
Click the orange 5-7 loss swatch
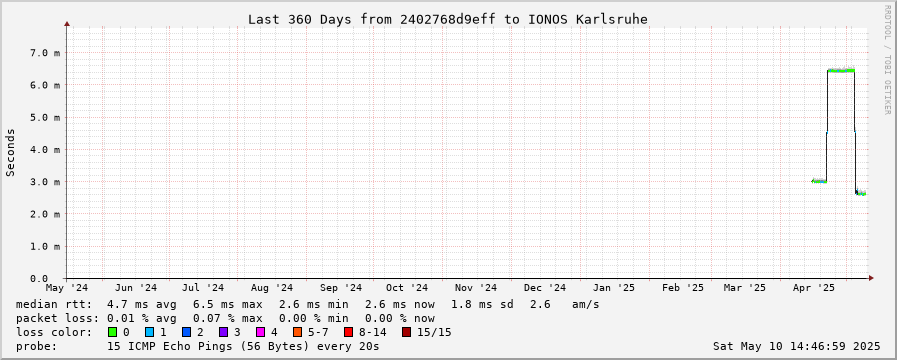click(x=297, y=332)
